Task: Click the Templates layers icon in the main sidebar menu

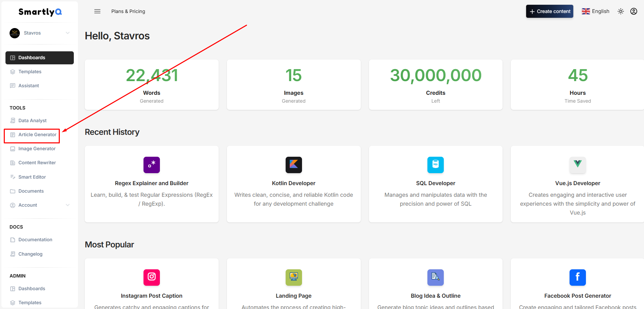Action: 13,72
